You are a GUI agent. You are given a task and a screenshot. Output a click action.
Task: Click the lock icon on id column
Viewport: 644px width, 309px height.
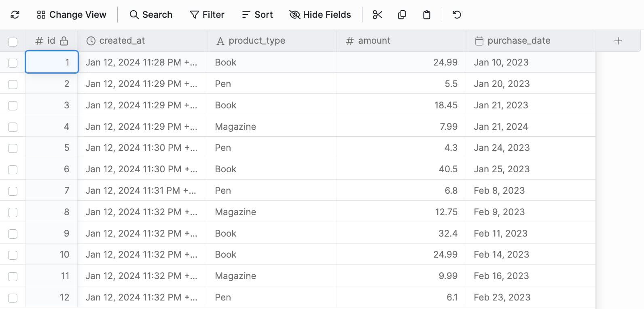pyautogui.click(x=64, y=41)
